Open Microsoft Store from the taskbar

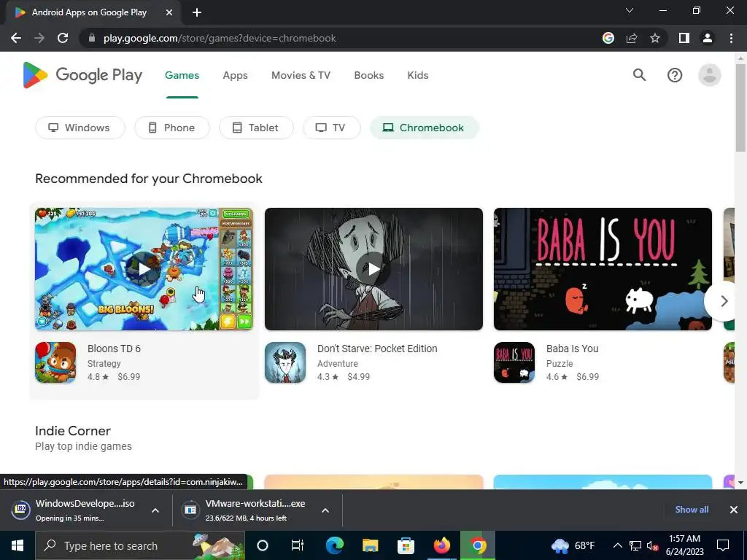pyautogui.click(x=406, y=545)
